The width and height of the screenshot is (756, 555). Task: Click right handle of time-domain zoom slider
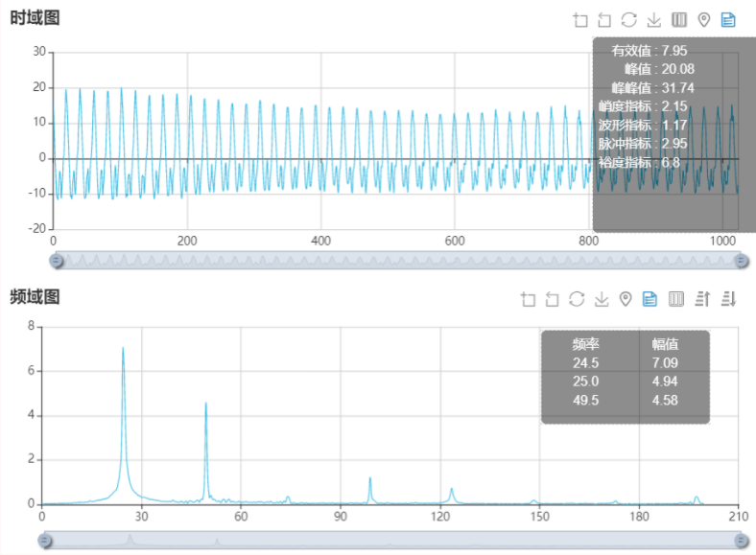coord(741,260)
